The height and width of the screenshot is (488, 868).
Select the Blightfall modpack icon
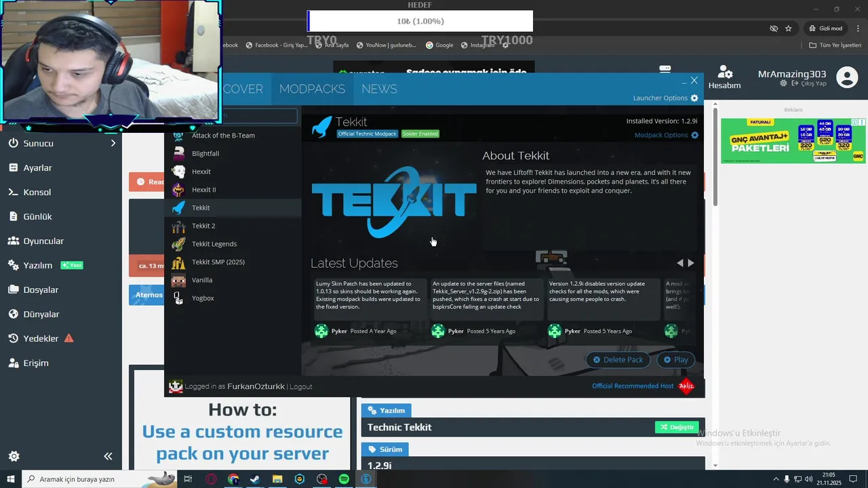coord(178,153)
